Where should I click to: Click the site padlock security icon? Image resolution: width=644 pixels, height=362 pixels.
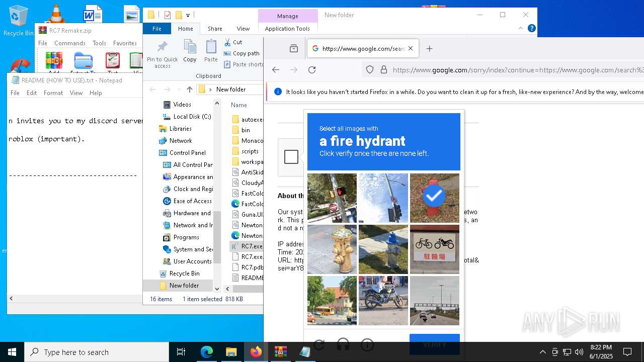coord(384,70)
